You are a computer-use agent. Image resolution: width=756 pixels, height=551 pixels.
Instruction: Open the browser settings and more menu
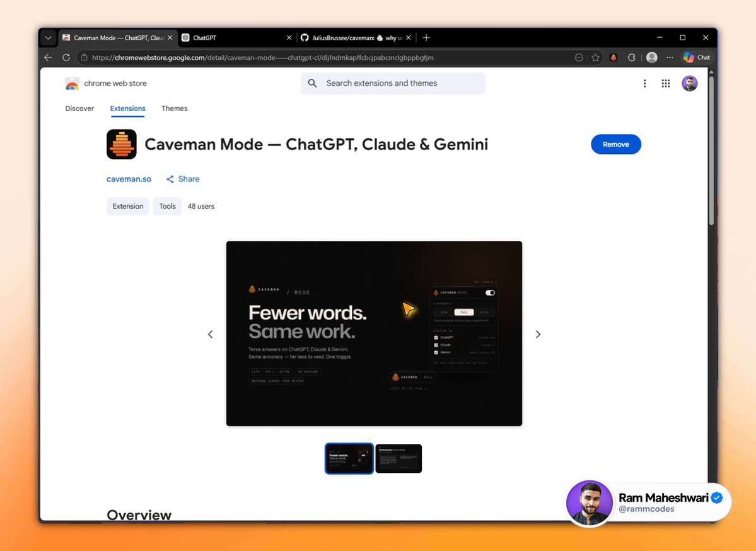670,57
